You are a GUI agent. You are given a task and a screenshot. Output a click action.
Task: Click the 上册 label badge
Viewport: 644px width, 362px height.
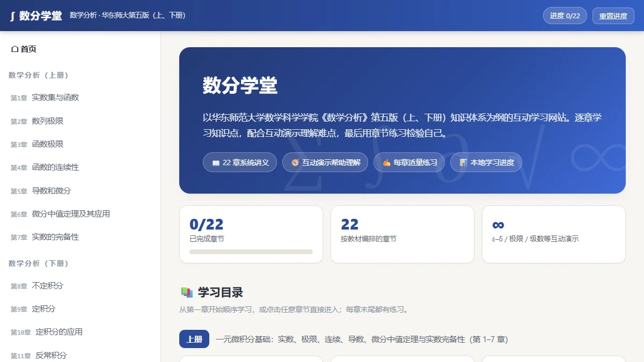194,339
